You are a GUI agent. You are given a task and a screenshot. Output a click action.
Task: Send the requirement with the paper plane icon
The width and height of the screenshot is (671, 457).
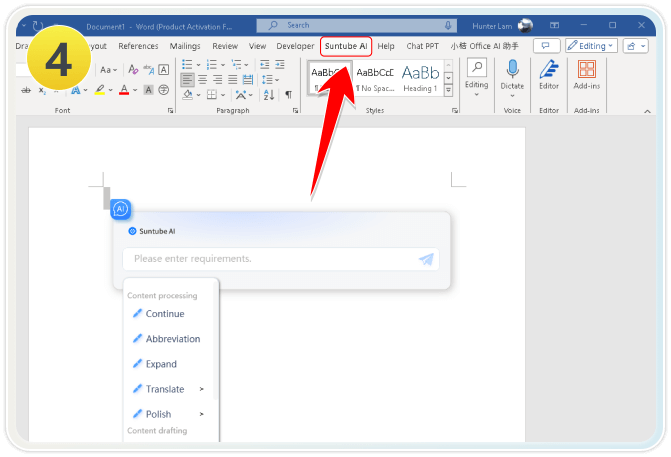coord(426,259)
